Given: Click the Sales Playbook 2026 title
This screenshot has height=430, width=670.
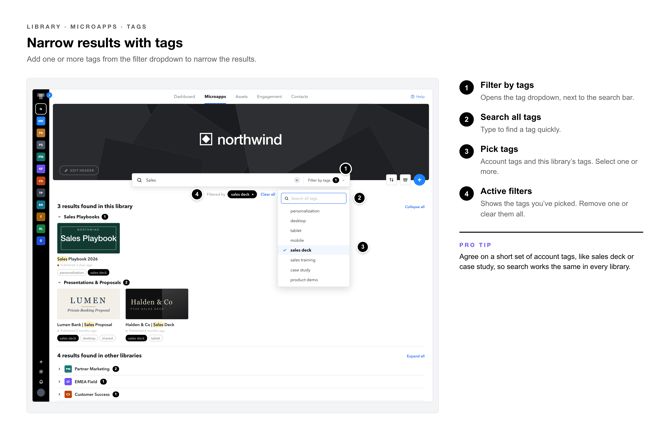Looking at the screenshot, I should point(77,259).
